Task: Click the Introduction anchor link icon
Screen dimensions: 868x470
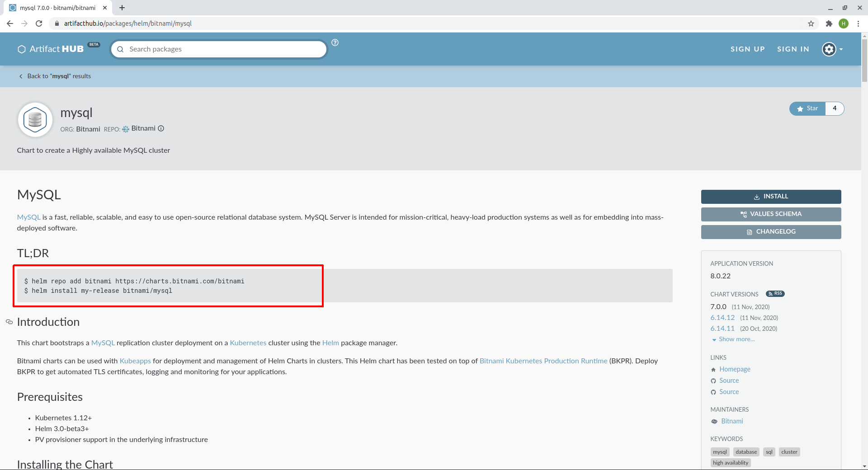Action: coord(9,322)
